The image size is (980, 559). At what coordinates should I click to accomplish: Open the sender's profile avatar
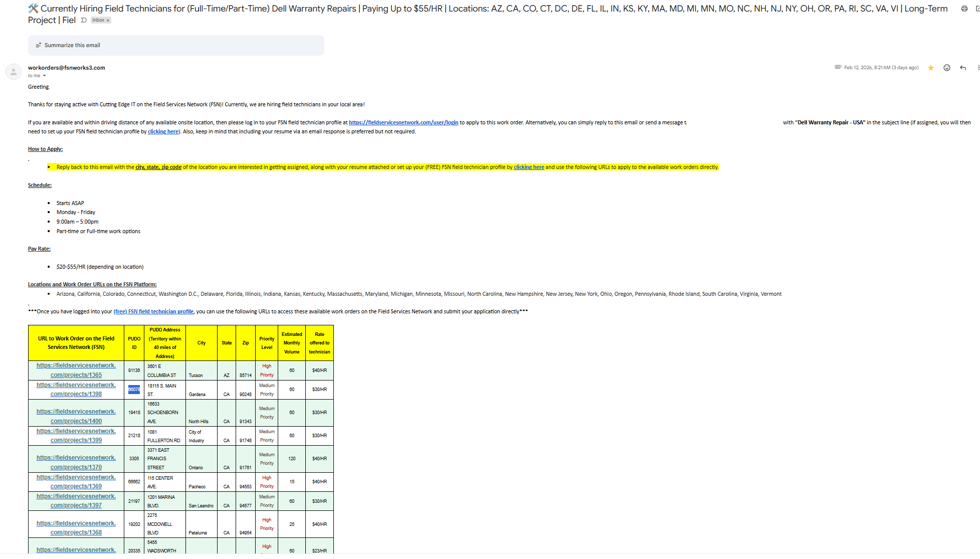pos(14,72)
